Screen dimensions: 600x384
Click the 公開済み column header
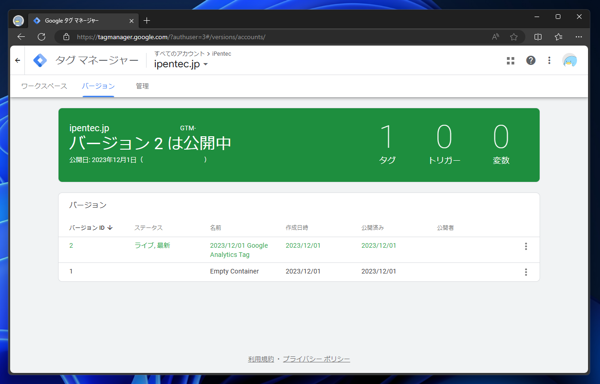(x=372, y=228)
